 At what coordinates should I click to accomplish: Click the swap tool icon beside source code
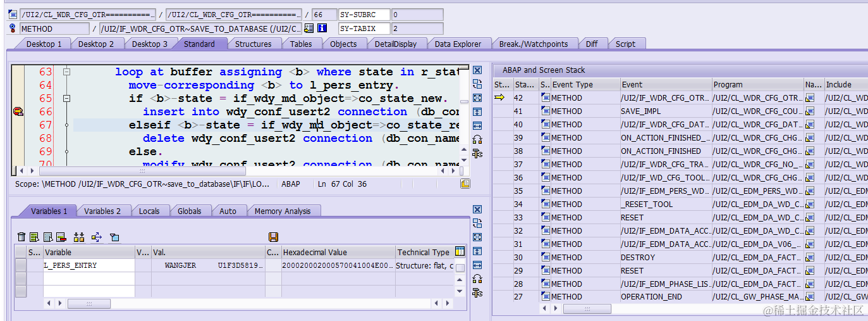click(x=477, y=84)
